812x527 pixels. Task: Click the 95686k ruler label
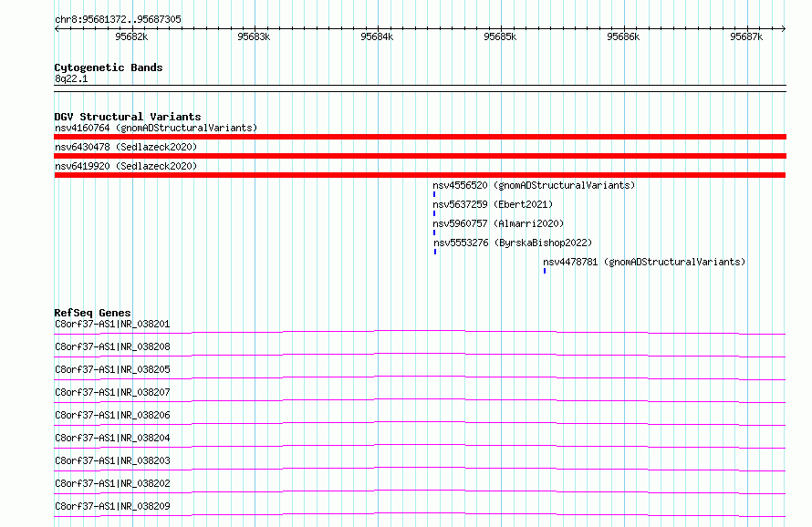(x=623, y=36)
